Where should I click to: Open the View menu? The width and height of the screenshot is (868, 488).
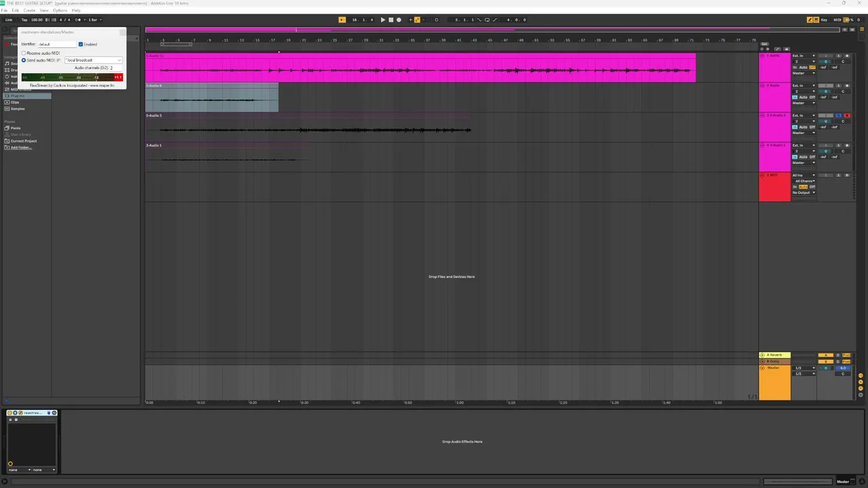[44, 10]
